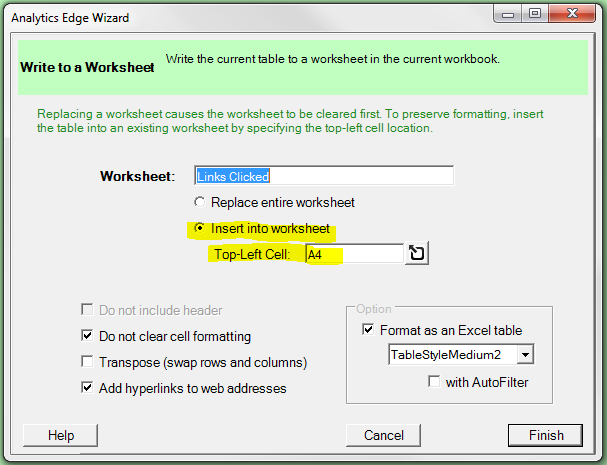The width and height of the screenshot is (607, 465).
Task: Click the TableStyleMedium2 combo box text
Action: click(452, 355)
